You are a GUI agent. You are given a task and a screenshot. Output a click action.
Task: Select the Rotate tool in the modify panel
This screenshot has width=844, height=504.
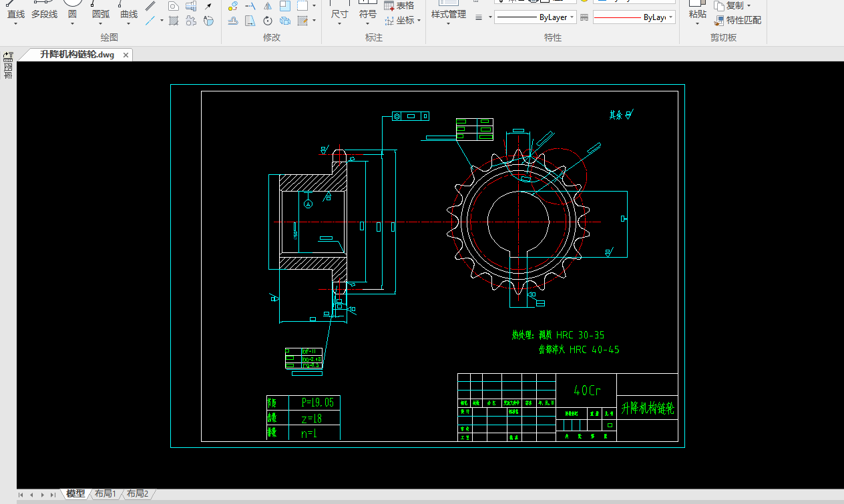click(267, 21)
